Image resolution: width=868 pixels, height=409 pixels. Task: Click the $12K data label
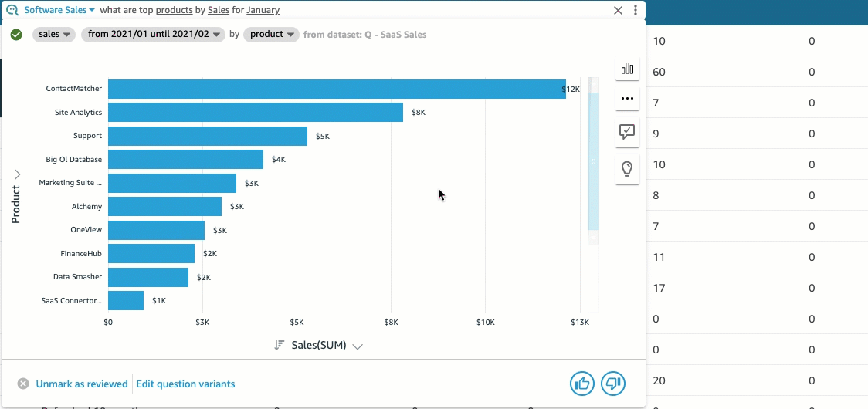(x=571, y=89)
